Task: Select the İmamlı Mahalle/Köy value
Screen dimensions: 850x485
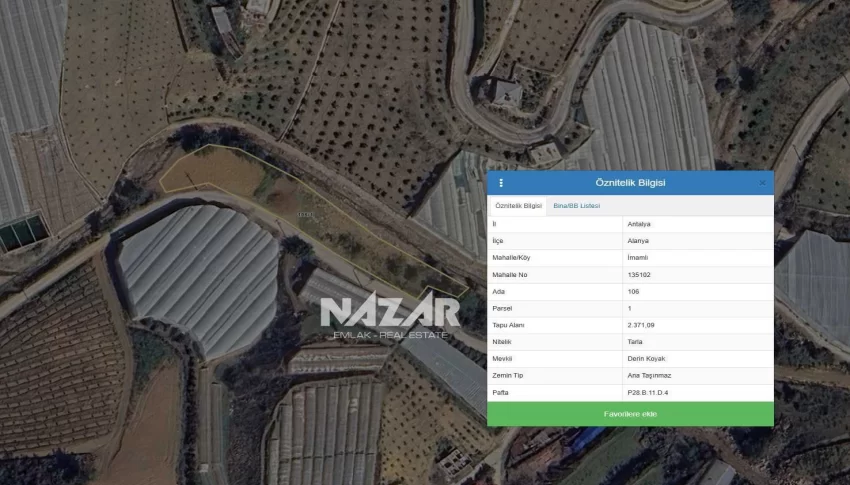Action: coord(637,258)
